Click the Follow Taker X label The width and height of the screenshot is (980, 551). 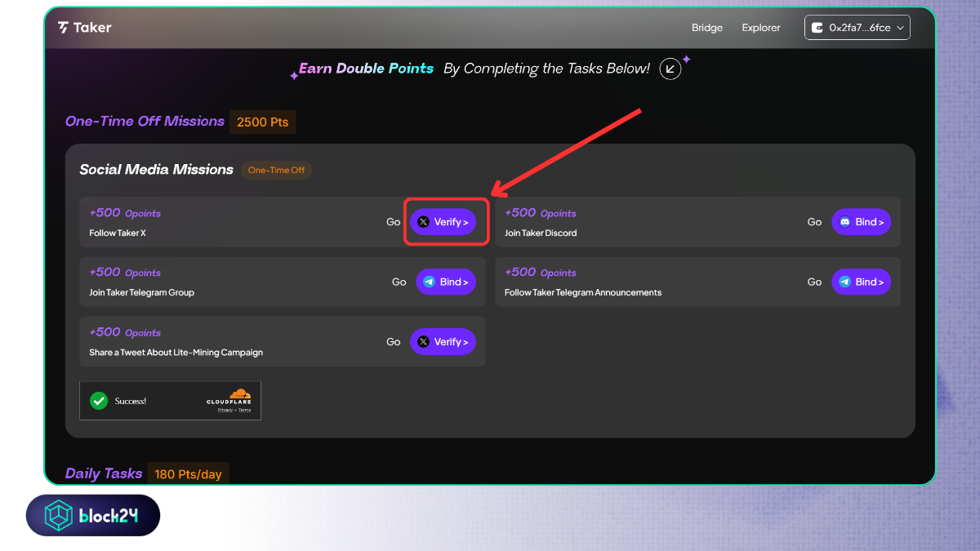(118, 233)
